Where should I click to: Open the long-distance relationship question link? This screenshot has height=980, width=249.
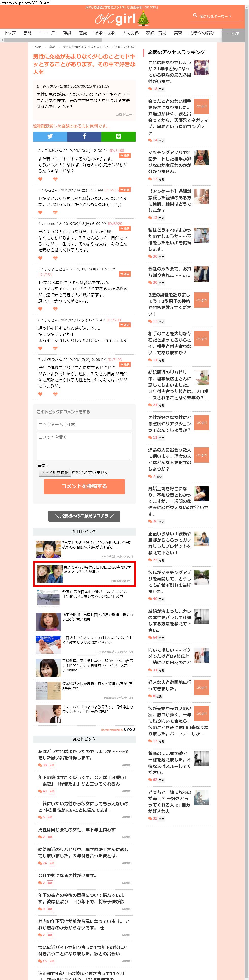tap(71, 126)
